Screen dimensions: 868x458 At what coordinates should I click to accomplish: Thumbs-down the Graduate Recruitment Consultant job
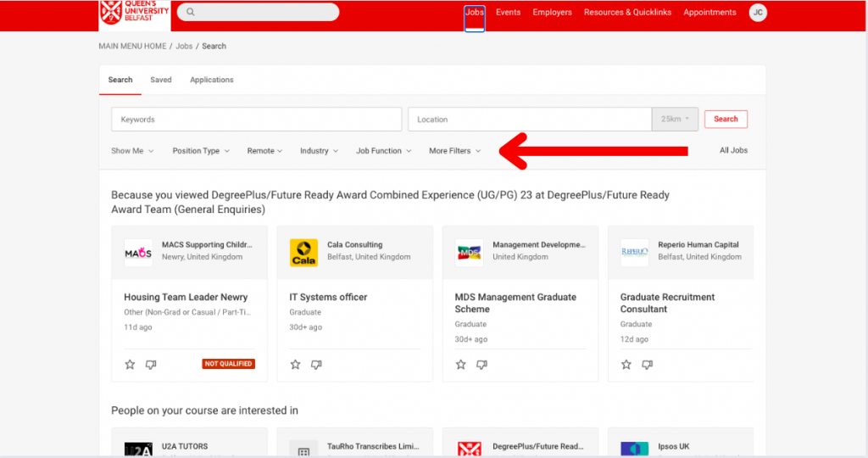pos(647,365)
